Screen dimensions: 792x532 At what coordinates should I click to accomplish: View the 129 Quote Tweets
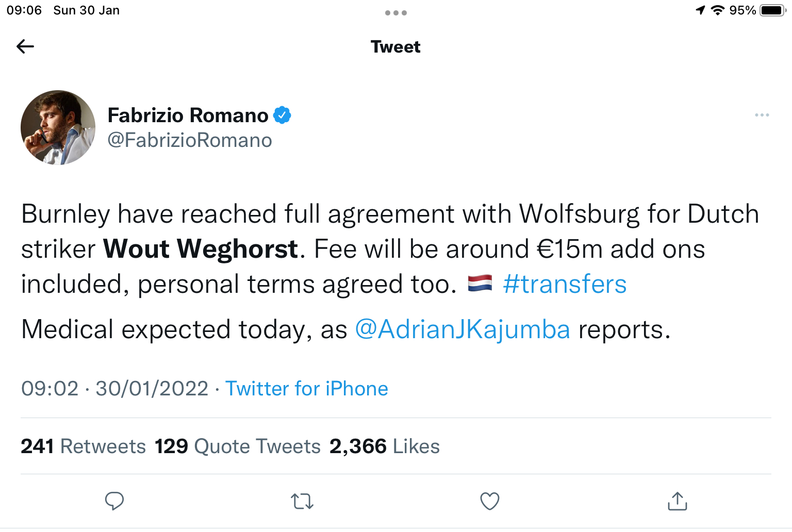click(238, 446)
